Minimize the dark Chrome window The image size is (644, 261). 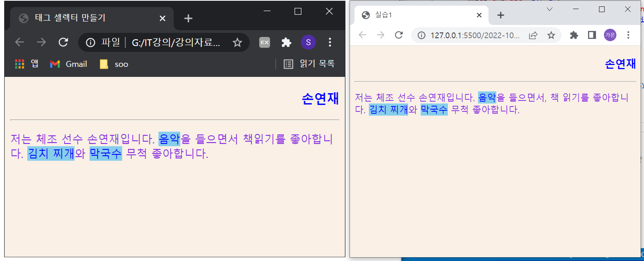[x=267, y=11]
